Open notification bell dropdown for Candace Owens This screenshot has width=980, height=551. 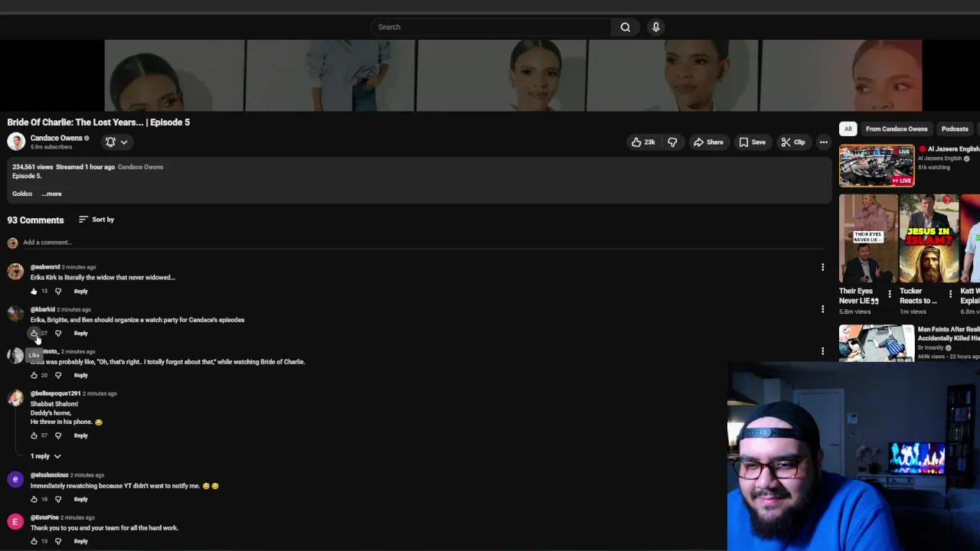[116, 142]
